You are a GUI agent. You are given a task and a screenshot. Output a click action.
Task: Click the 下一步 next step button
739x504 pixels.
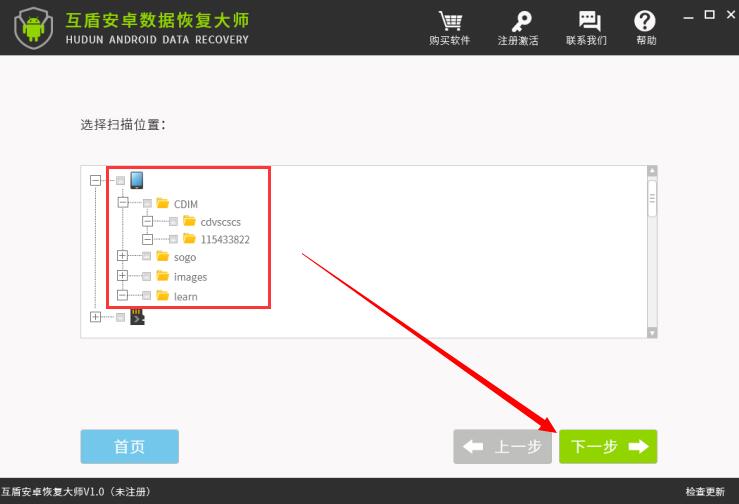click(608, 446)
